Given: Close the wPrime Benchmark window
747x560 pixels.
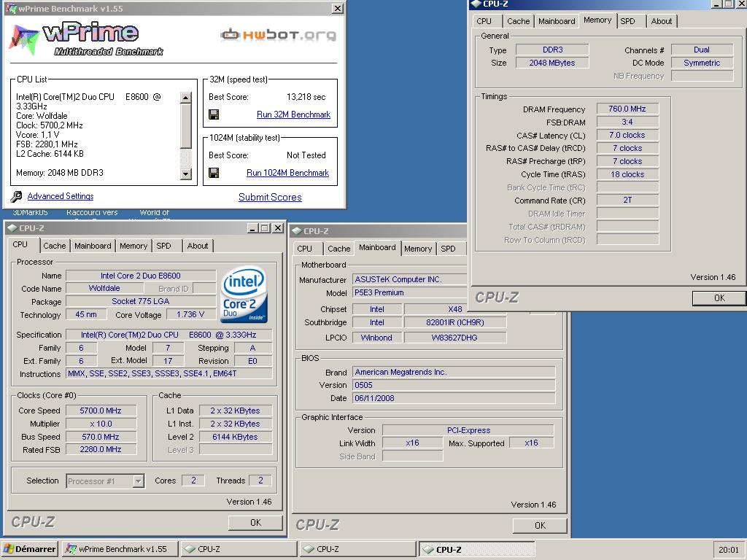Looking at the screenshot, I should click(337, 9).
